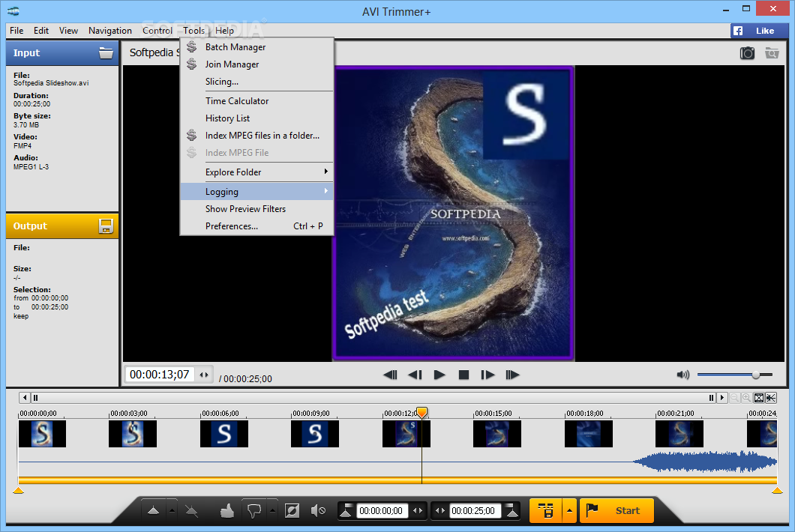The image size is (795, 532).
Task: Toggle the filmstrip thumbnails view icon
Action: (x=759, y=398)
